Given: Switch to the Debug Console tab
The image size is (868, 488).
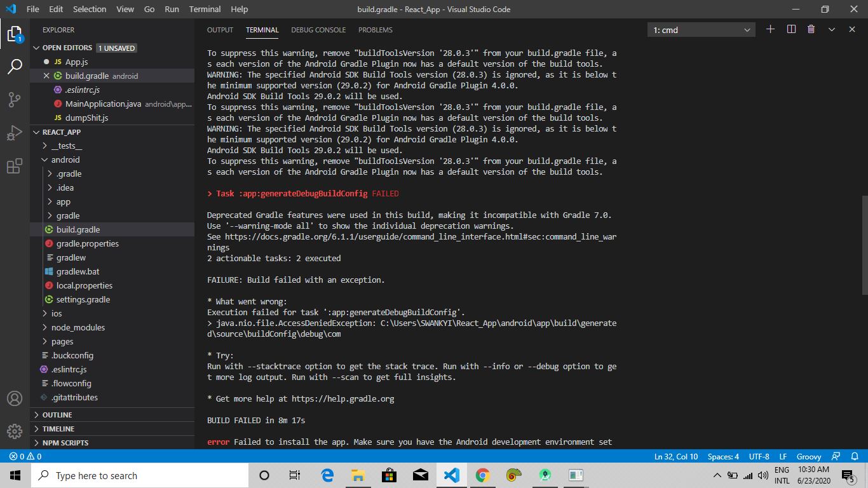Looking at the screenshot, I should tap(318, 30).
